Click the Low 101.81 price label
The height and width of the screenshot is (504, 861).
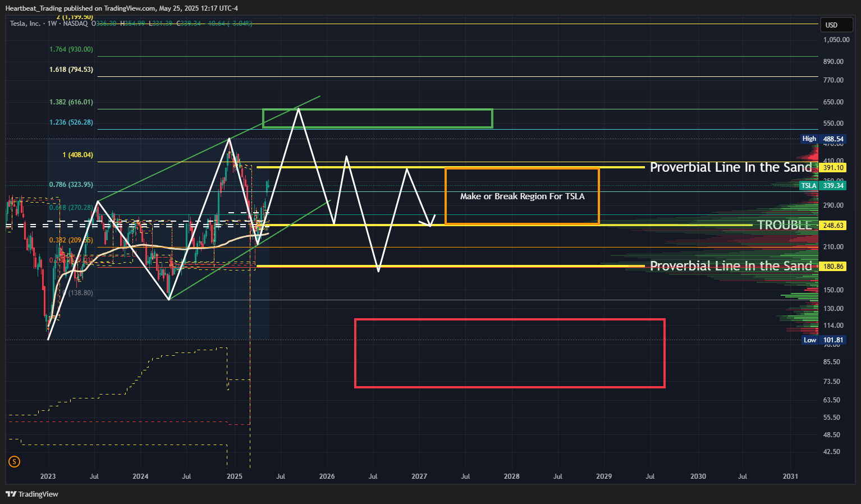point(823,340)
